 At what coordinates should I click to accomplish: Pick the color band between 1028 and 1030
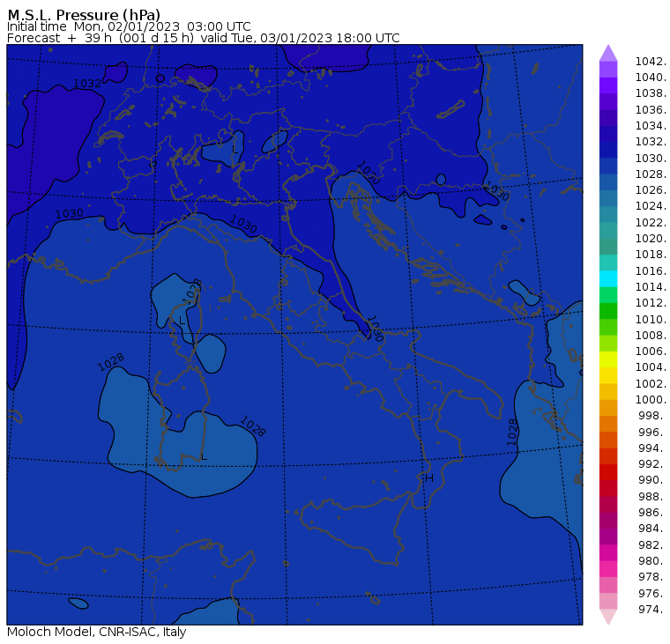(608, 167)
